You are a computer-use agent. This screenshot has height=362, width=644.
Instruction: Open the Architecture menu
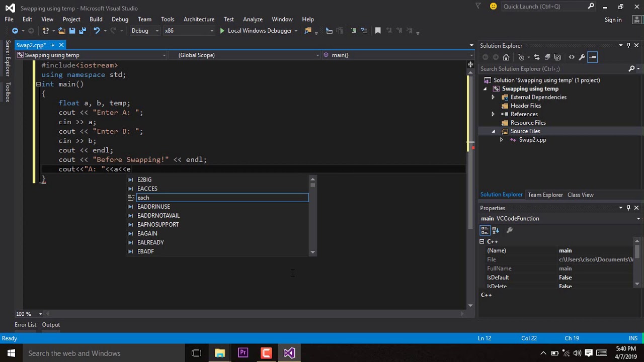pyautogui.click(x=199, y=19)
